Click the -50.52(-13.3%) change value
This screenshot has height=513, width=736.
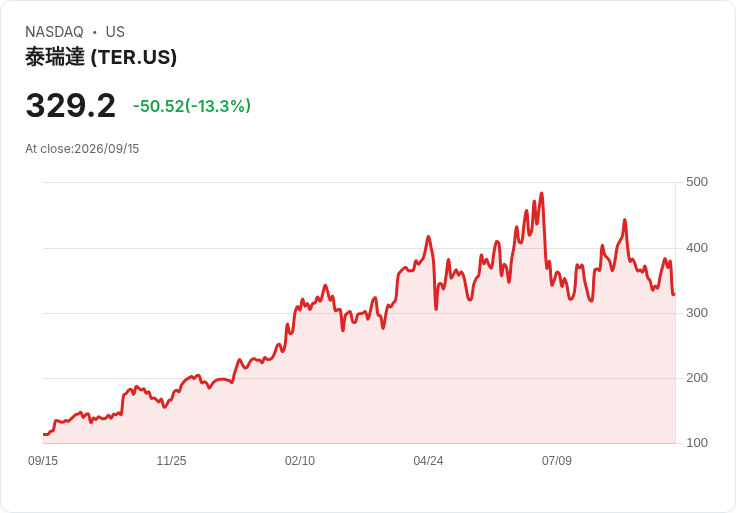(x=192, y=106)
